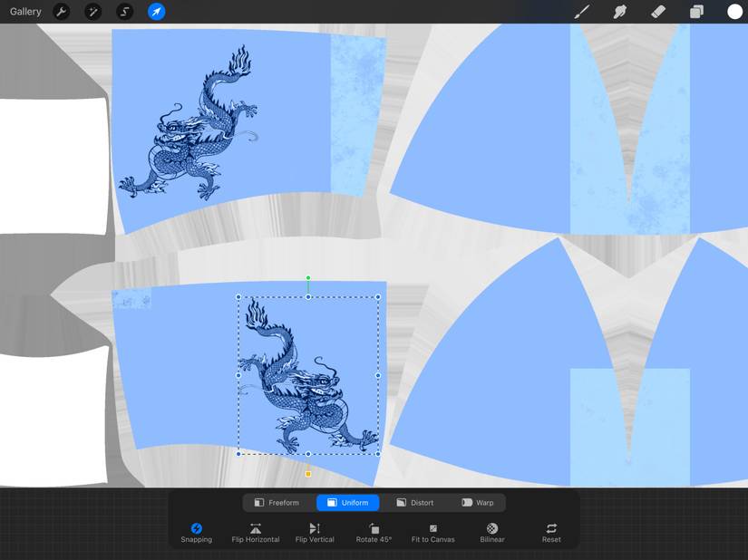Select the Eraser tool
This screenshot has height=560, width=748.
pyautogui.click(x=658, y=12)
